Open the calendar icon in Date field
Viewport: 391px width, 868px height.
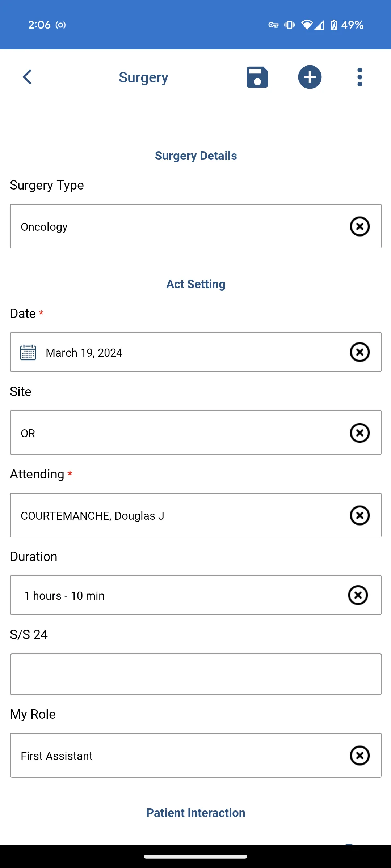pos(28,352)
